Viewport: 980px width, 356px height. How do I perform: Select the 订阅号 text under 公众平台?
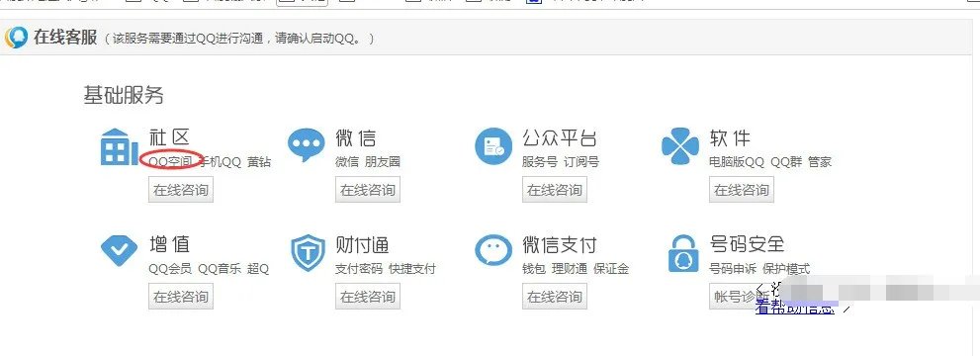(x=581, y=162)
